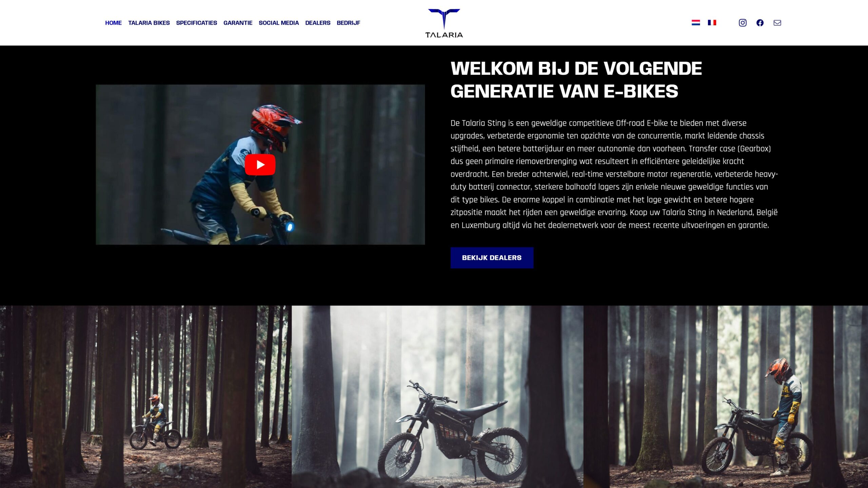
Task: Click the Bekijk Dealers button
Action: tap(492, 258)
